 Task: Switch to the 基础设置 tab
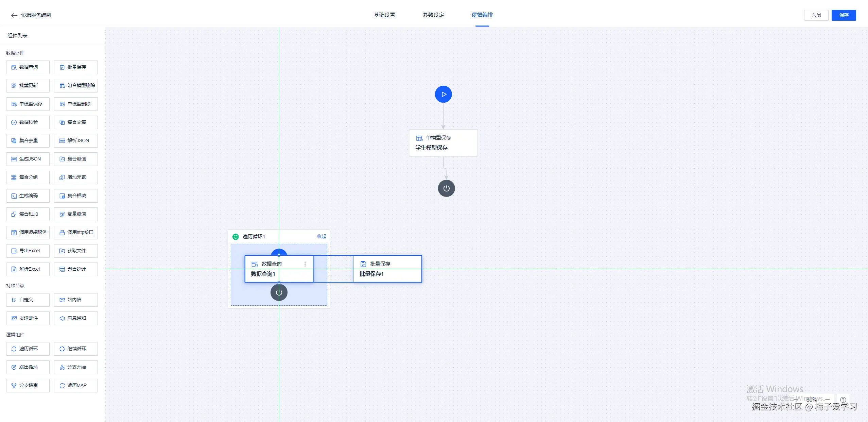click(x=384, y=15)
